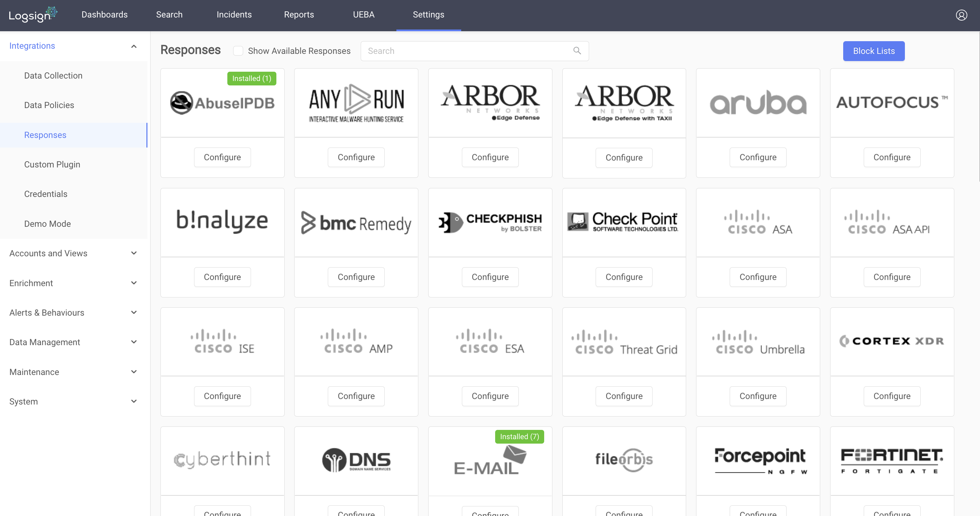
Task: Enable Show Available Responses checkbox
Action: click(238, 51)
